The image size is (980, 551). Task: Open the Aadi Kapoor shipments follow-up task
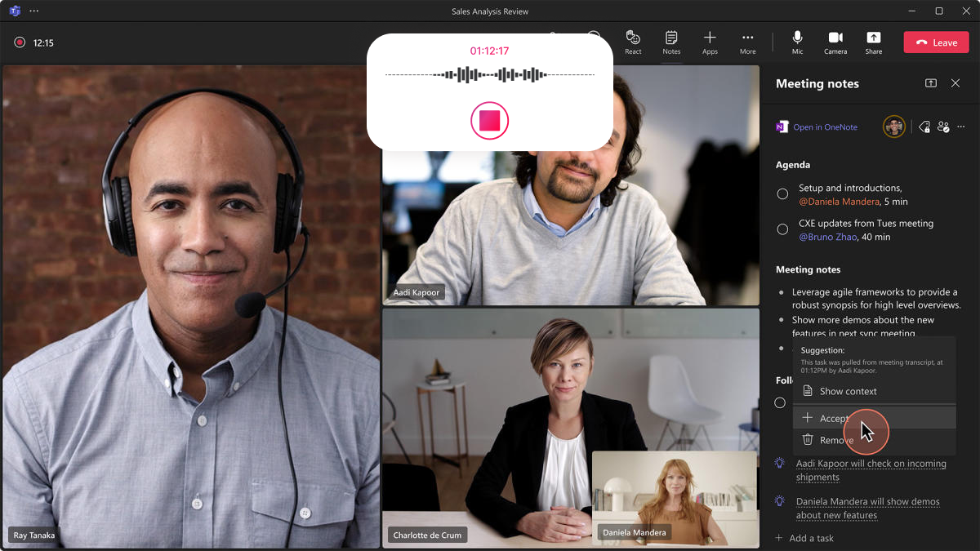pyautogui.click(x=871, y=470)
